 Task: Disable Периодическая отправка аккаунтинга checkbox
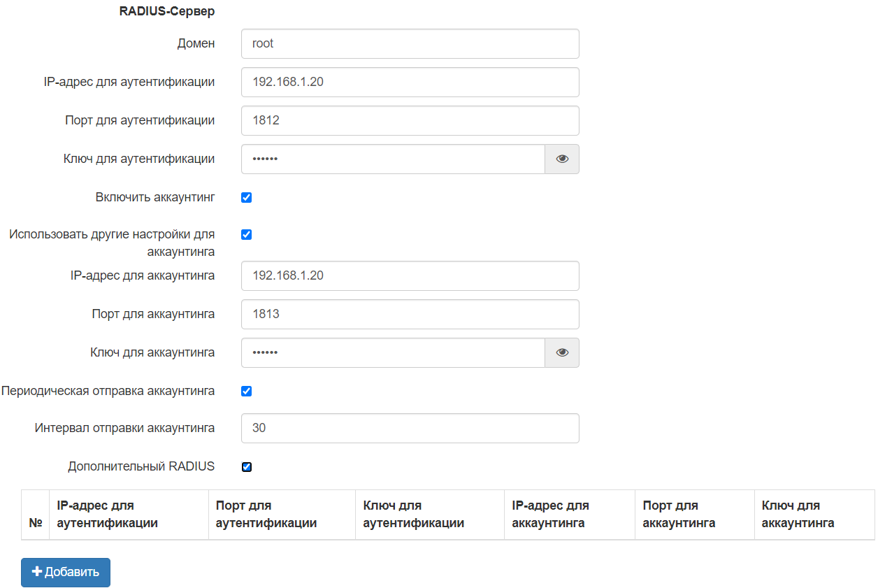(x=246, y=391)
